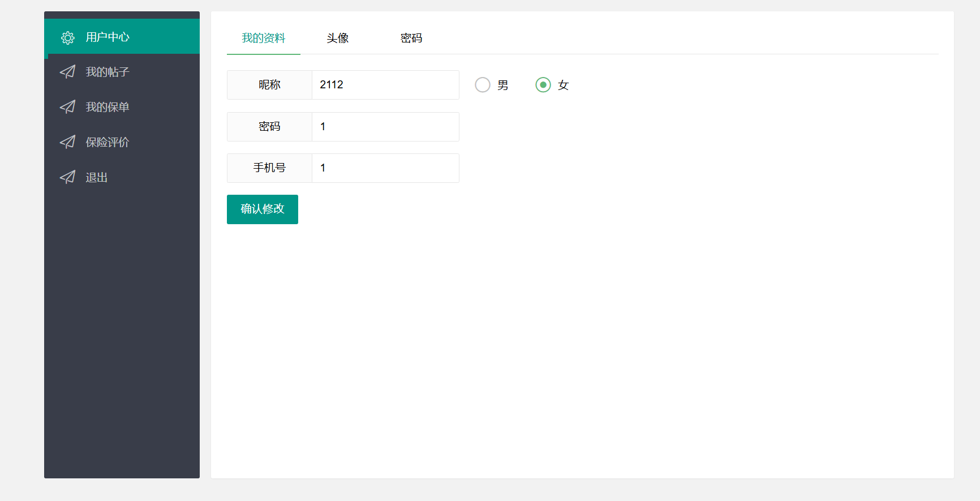
Task: Click the paper plane icon beside 我的保单
Action: (x=68, y=107)
